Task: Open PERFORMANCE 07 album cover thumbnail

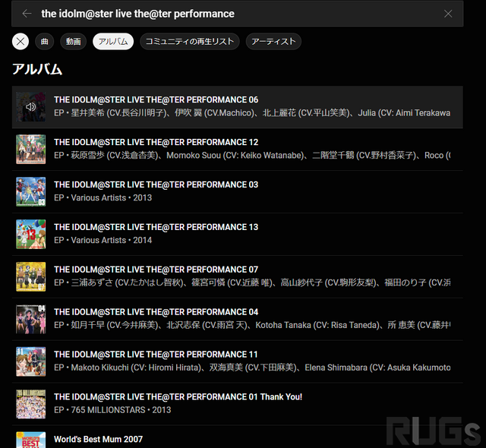Action: pyautogui.click(x=31, y=277)
